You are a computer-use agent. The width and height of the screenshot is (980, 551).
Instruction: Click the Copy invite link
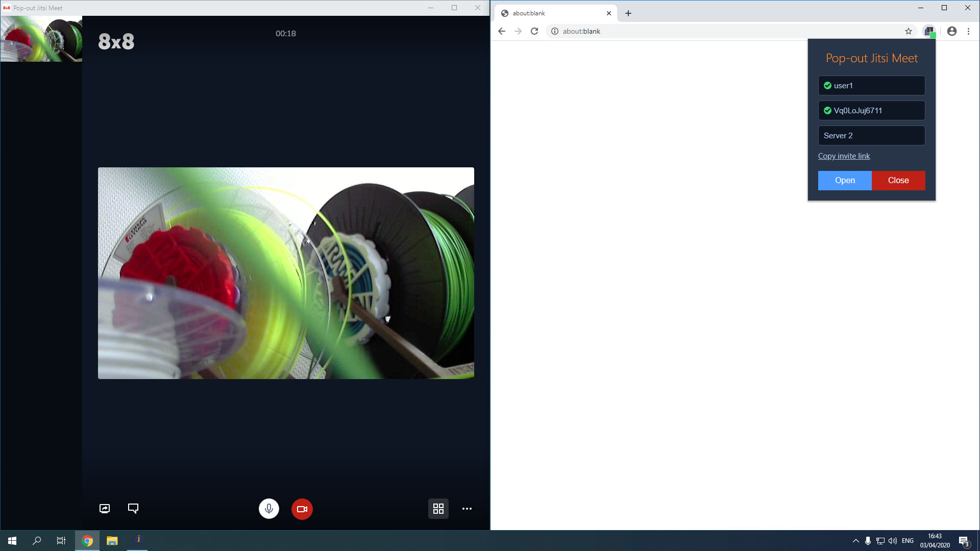[844, 156]
